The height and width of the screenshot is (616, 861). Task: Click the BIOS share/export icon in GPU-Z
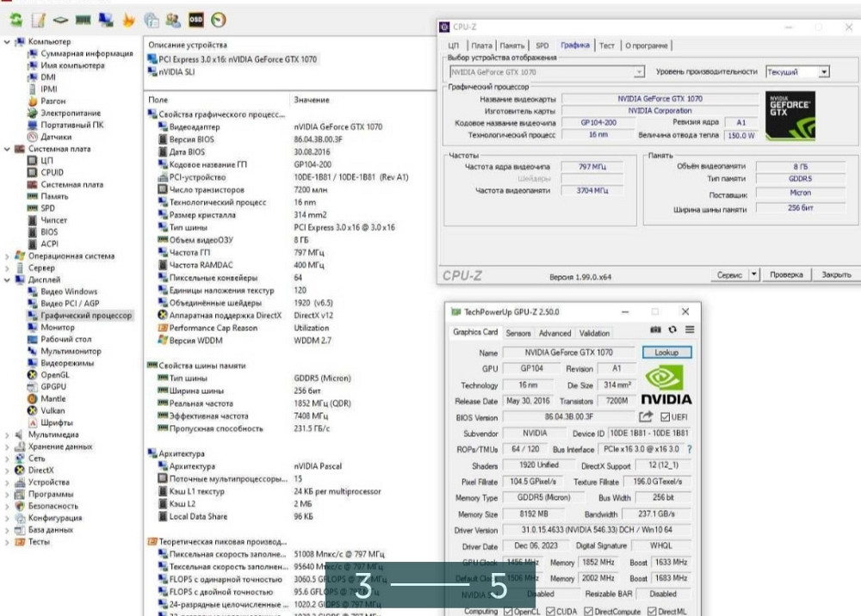(x=646, y=416)
